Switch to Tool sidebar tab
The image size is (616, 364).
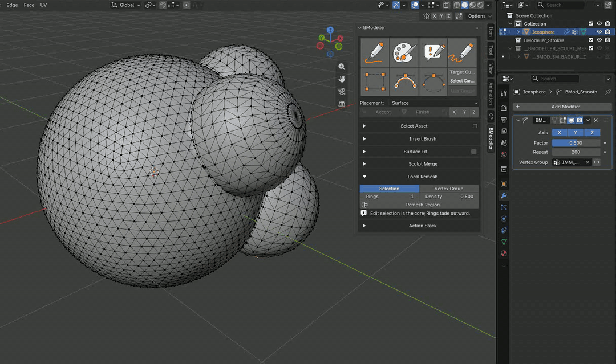pyautogui.click(x=491, y=50)
